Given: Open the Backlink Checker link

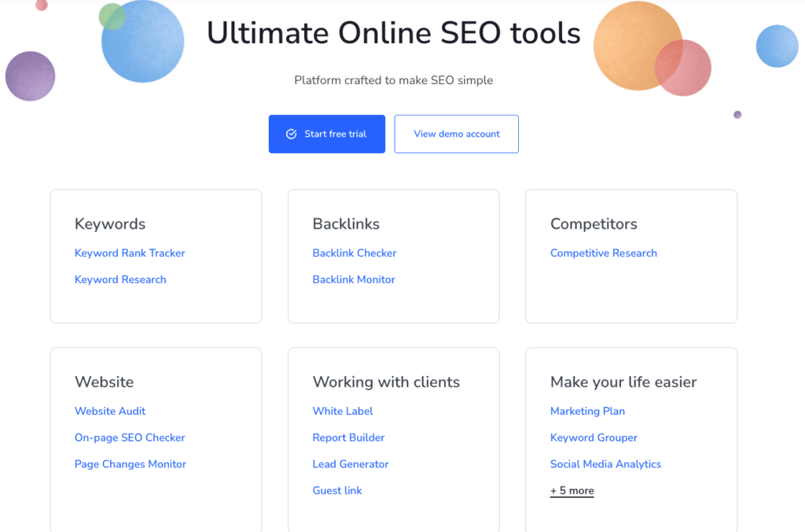Looking at the screenshot, I should coord(355,253).
